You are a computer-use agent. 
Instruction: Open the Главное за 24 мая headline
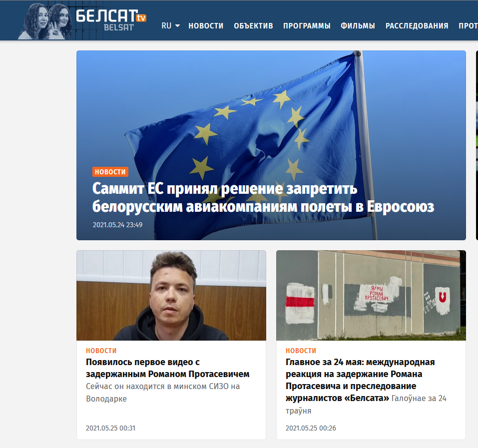[360, 380]
